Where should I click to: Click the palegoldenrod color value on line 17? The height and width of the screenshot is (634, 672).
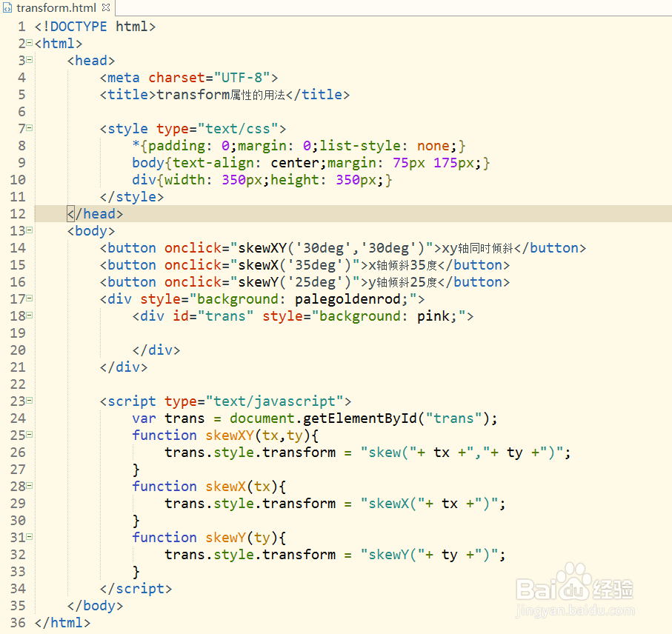click(347, 299)
